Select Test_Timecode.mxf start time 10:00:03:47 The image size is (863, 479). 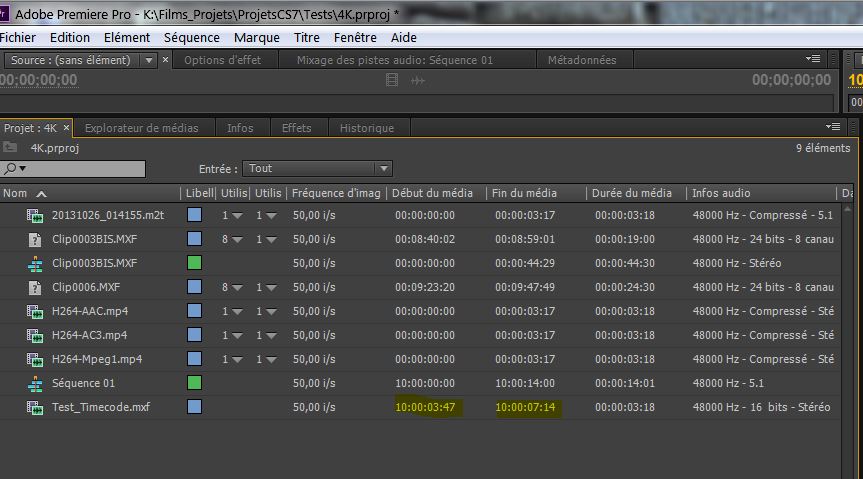[425, 407]
